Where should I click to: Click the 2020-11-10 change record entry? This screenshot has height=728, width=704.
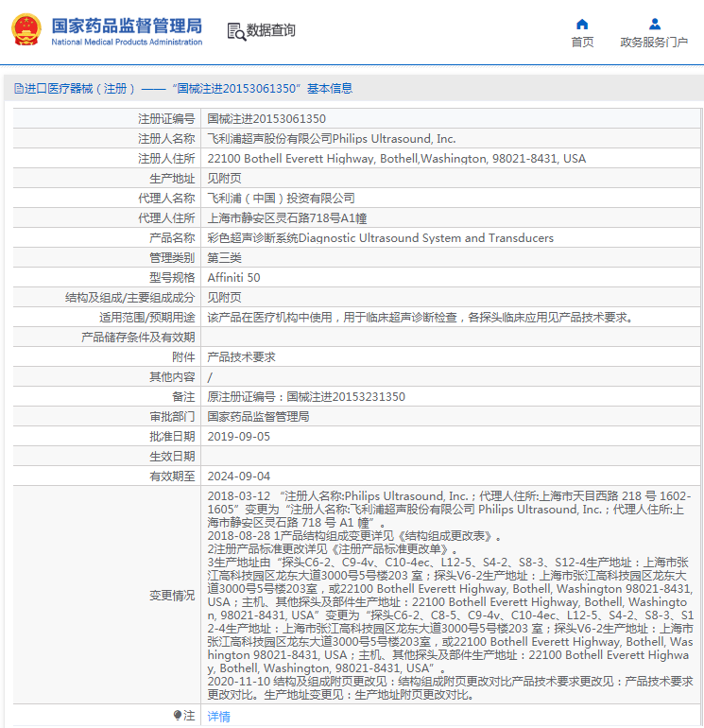pos(450,688)
